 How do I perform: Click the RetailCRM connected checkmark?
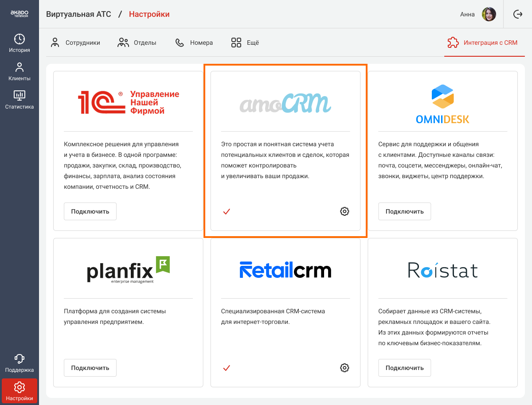(227, 368)
